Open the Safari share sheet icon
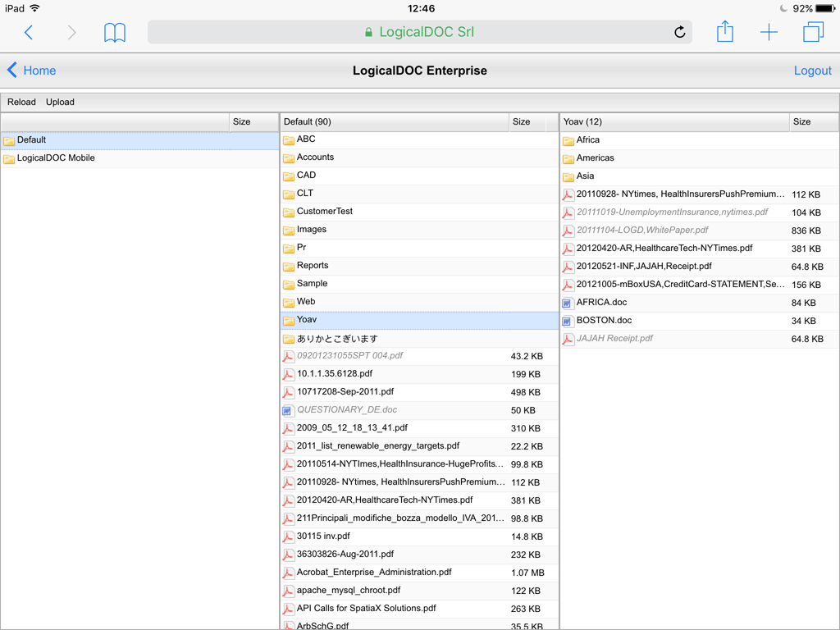This screenshot has height=630, width=840. pyautogui.click(x=725, y=31)
